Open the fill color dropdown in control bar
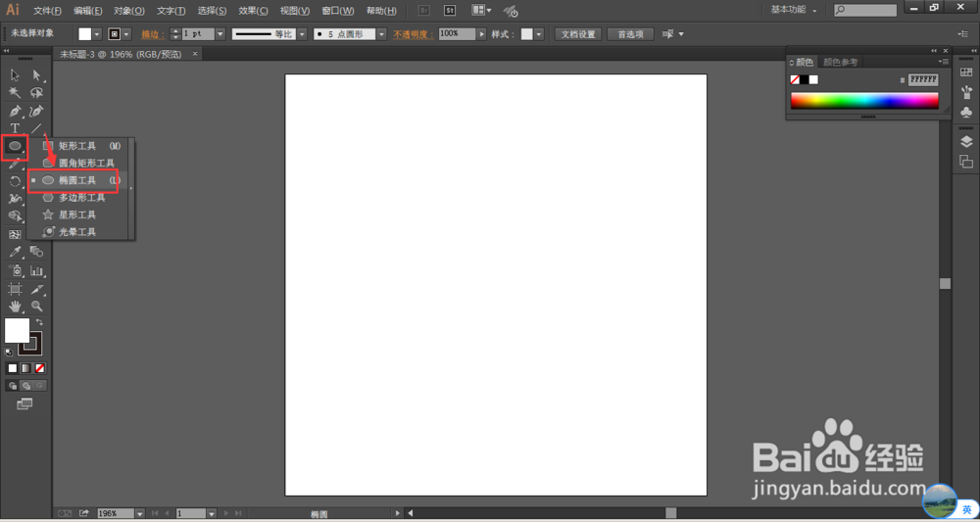Viewport: 980px width, 522px height. pyautogui.click(x=96, y=34)
